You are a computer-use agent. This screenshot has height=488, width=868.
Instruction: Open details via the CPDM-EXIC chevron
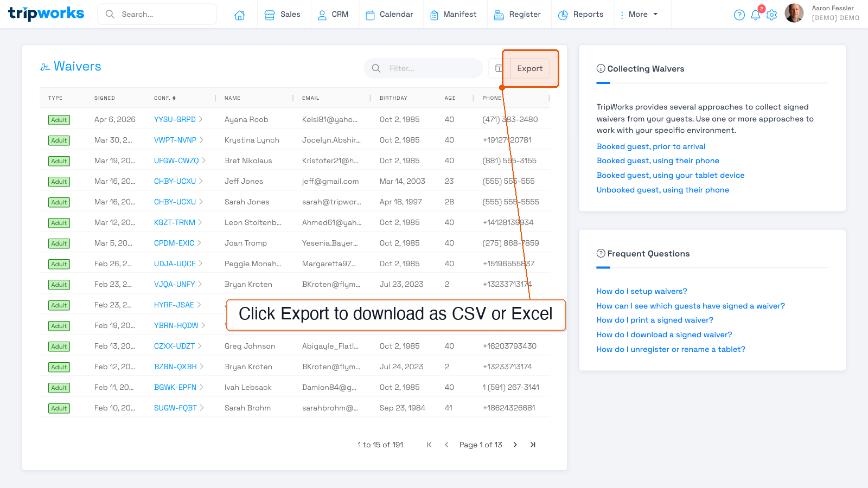[198, 243]
